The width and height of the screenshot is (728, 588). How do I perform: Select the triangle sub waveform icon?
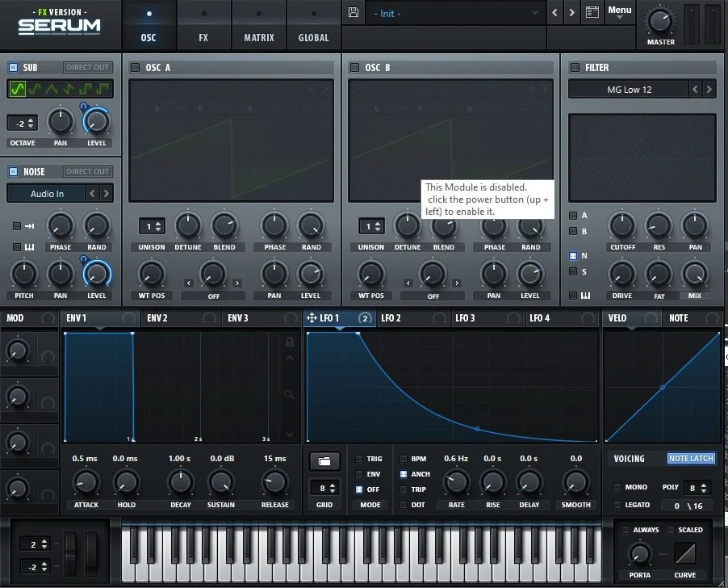coord(52,88)
